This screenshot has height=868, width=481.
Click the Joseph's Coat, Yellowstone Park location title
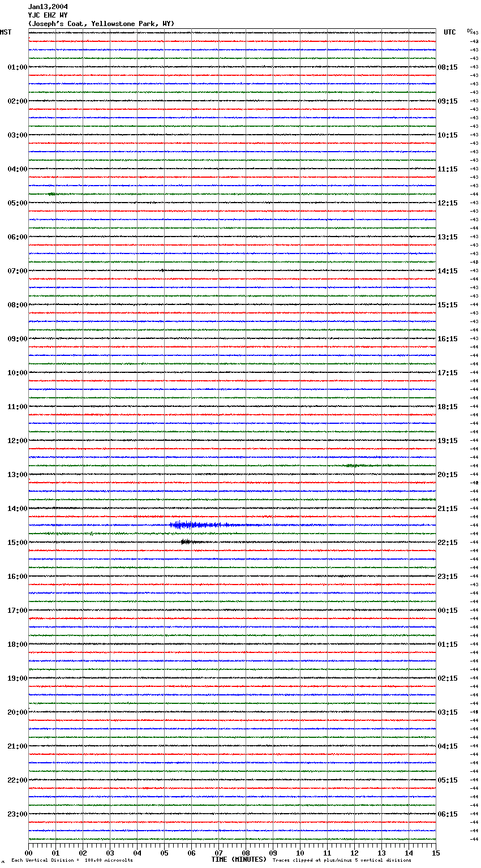coord(101,24)
